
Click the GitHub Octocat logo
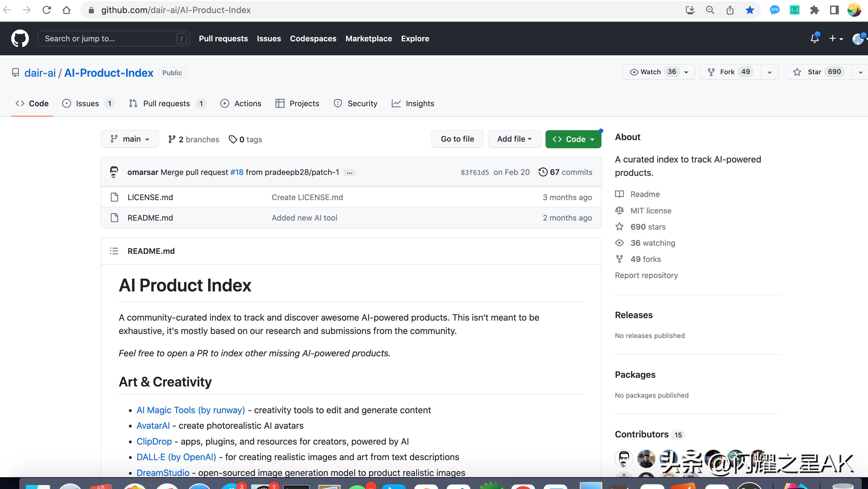(20, 39)
